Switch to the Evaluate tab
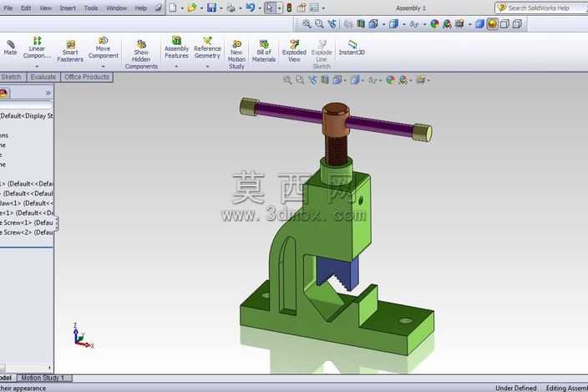This screenshot has width=588, height=392. click(43, 77)
